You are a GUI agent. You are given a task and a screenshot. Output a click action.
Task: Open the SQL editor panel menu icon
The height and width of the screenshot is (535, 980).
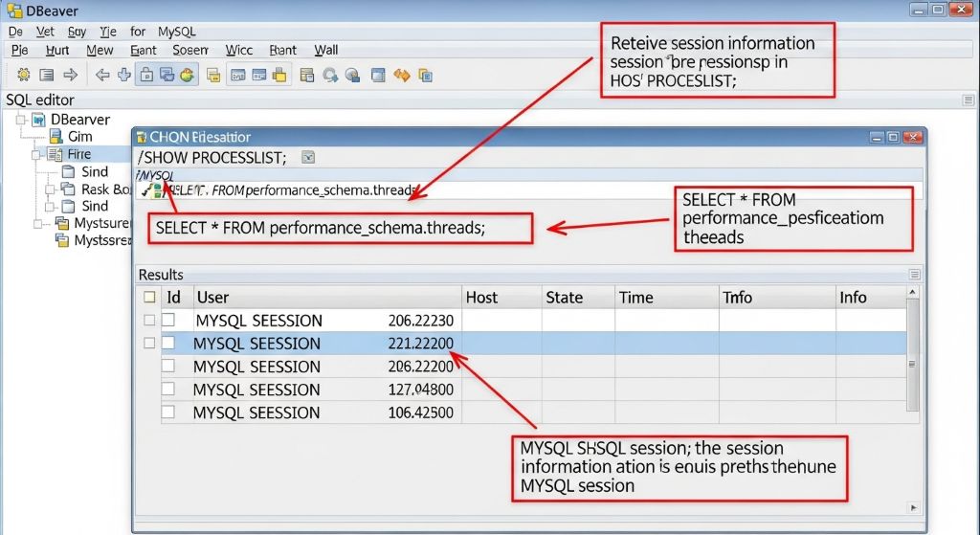pyautogui.click(x=969, y=100)
